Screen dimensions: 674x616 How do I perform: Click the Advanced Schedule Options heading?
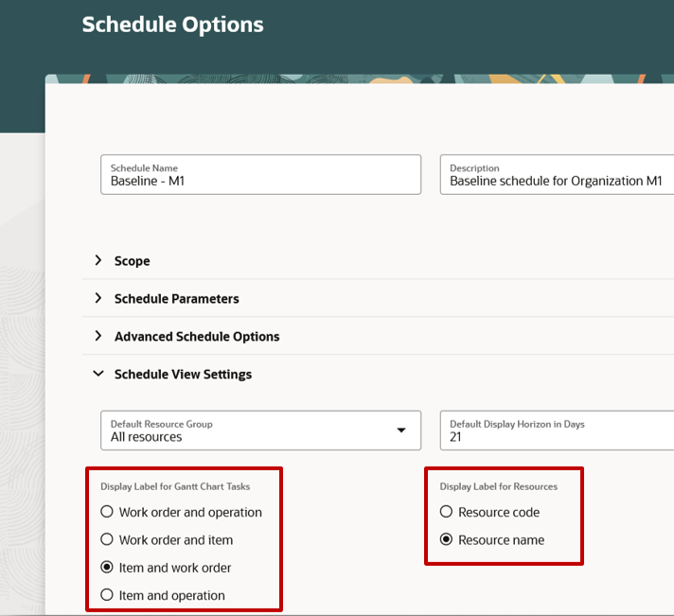point(197,336)
